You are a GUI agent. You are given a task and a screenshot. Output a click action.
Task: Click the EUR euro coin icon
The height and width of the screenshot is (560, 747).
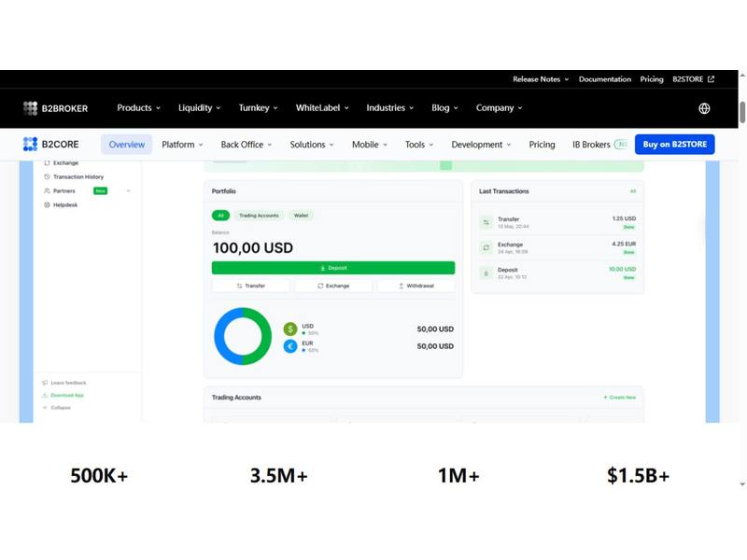(x=290, y=346)
